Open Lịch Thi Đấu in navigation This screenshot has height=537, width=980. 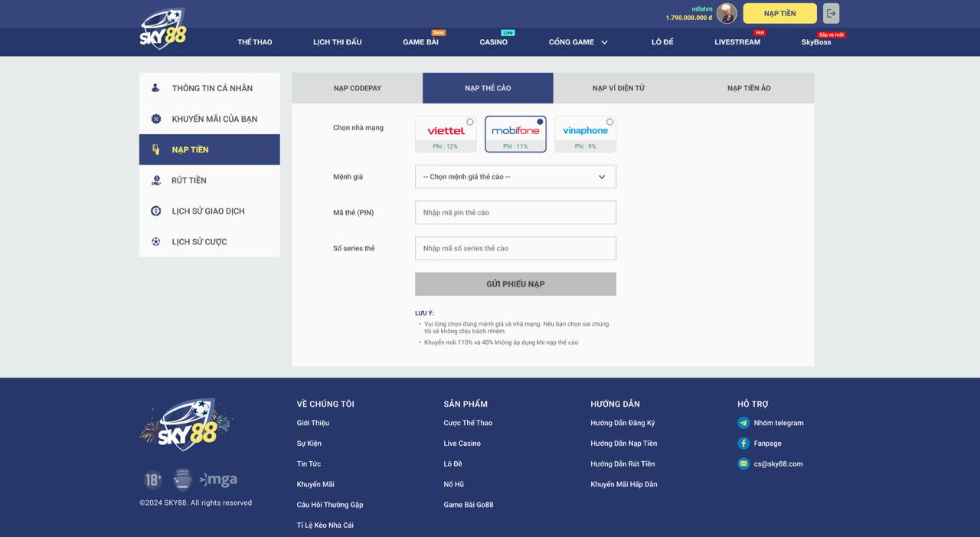pos(337,42)
